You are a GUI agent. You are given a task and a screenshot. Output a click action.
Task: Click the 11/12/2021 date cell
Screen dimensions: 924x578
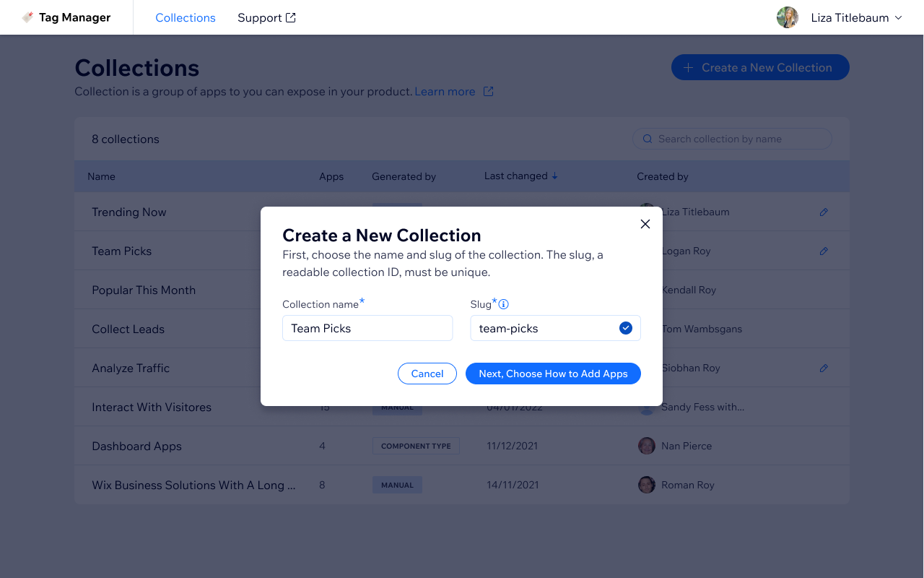click(x=513, y=446)
